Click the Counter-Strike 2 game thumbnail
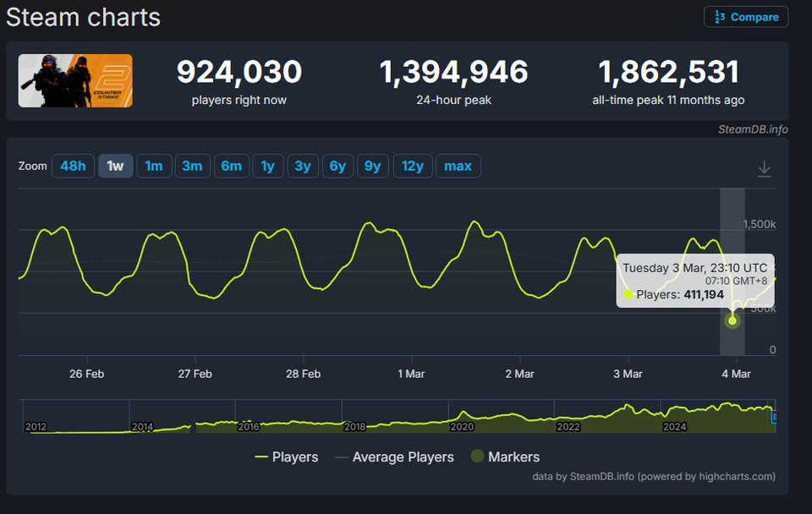 (75, 80)
